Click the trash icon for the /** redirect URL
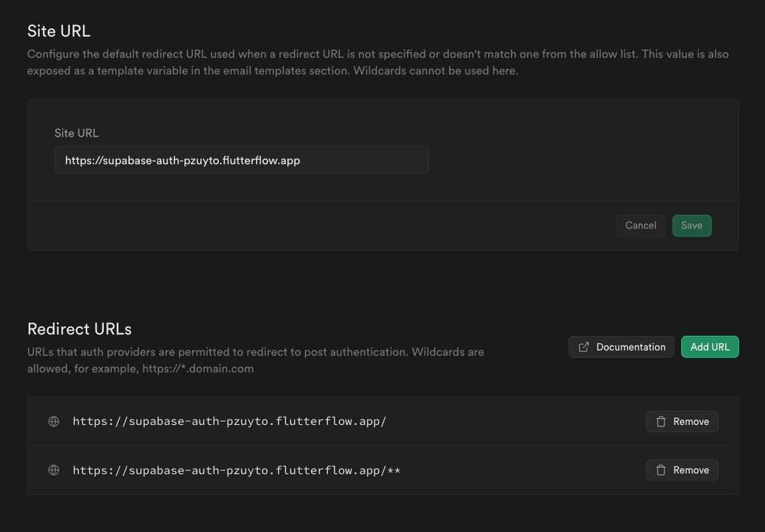 coord(661,470)
